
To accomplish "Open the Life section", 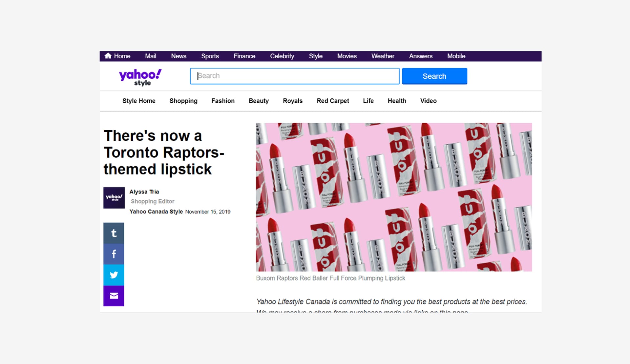I will [x=368, y=101].
